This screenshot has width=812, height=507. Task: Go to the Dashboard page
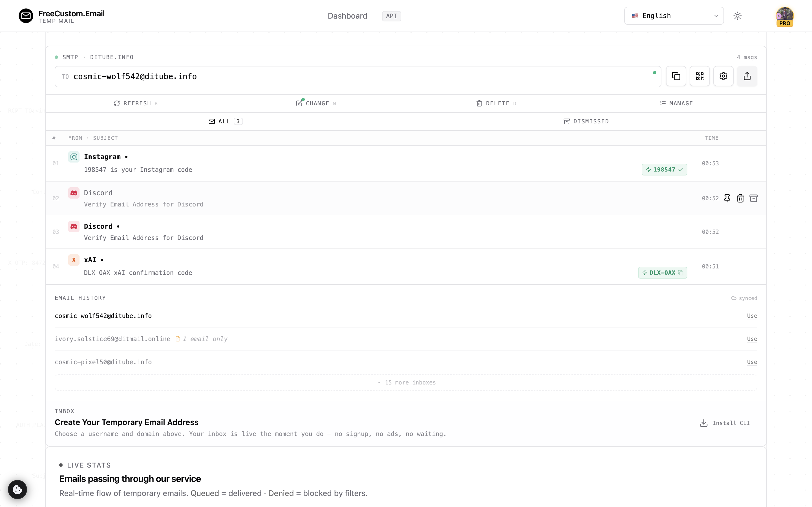(347, 16)
